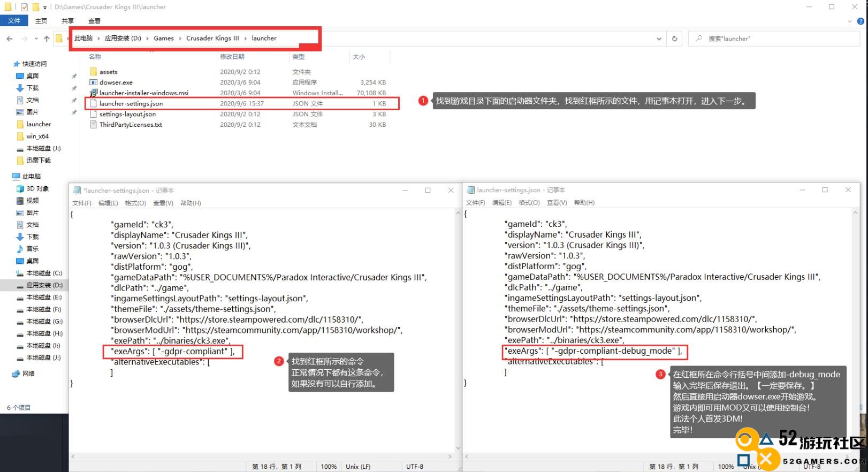Screen dimensions: 868x472
Task: Open 视频 in sidebar
Action: click(x=33, y=201)
